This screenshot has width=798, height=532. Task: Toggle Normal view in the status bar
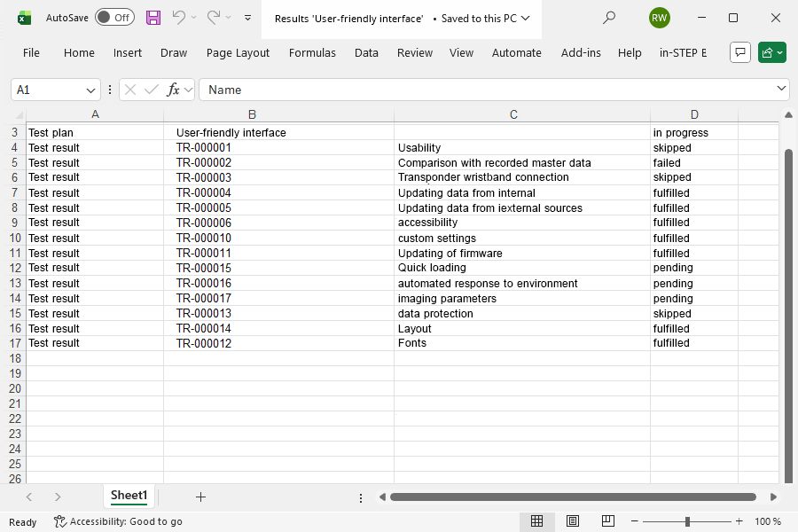click(x=537, y=521)
